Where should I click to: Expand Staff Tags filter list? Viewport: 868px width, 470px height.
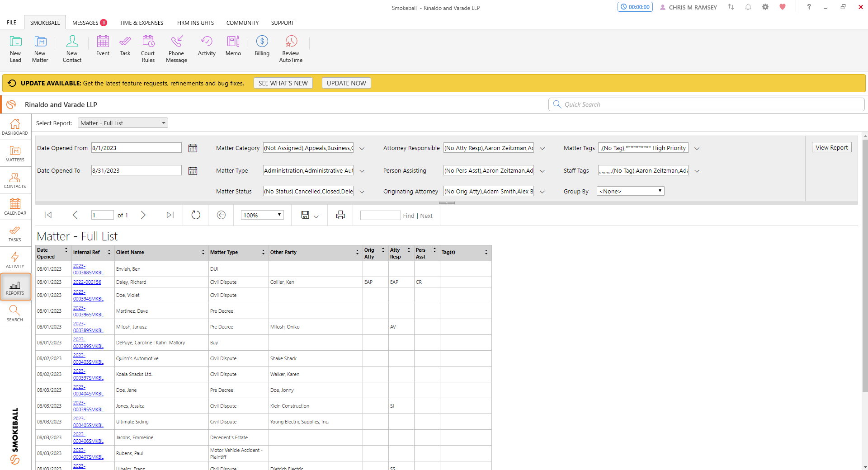point(697,171)
